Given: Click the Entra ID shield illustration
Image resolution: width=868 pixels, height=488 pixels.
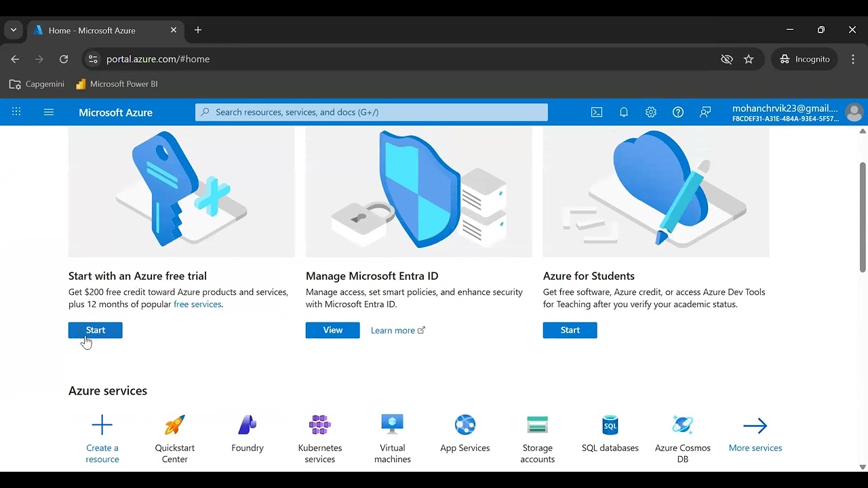Looking at the screenshot, I should [x=419, y=192].
